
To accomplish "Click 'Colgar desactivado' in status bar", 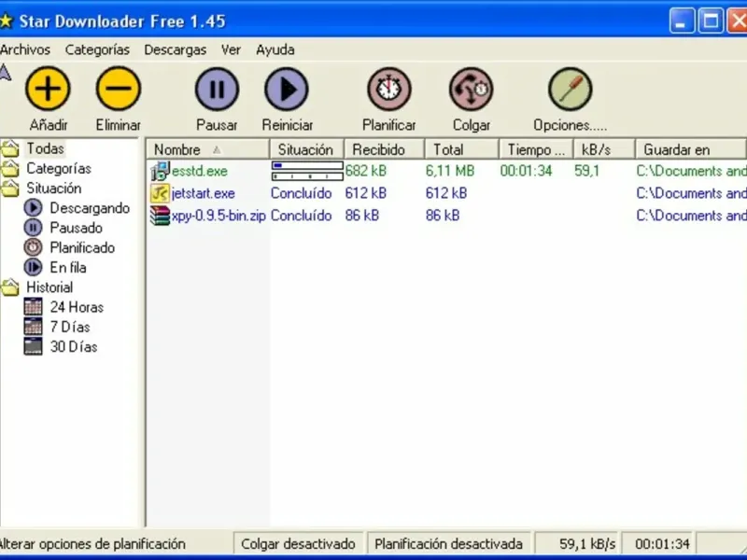I will click(x=298, y=544).
